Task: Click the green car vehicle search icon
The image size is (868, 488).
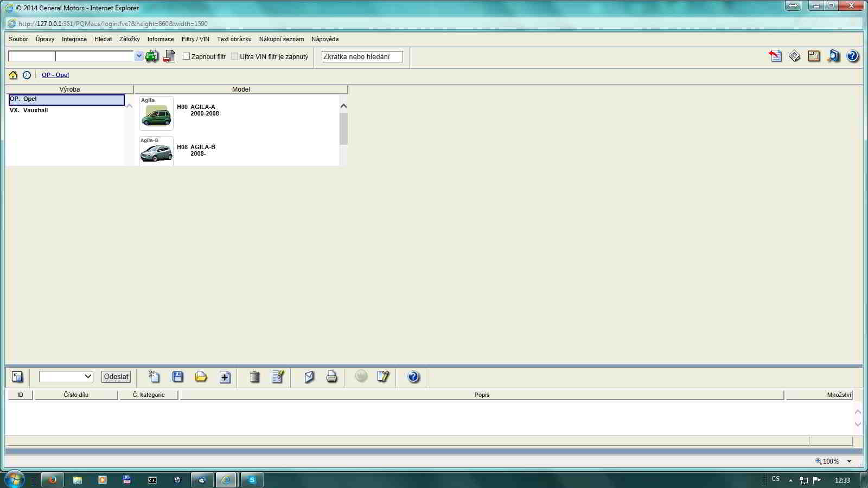Action: click(152, 56)
